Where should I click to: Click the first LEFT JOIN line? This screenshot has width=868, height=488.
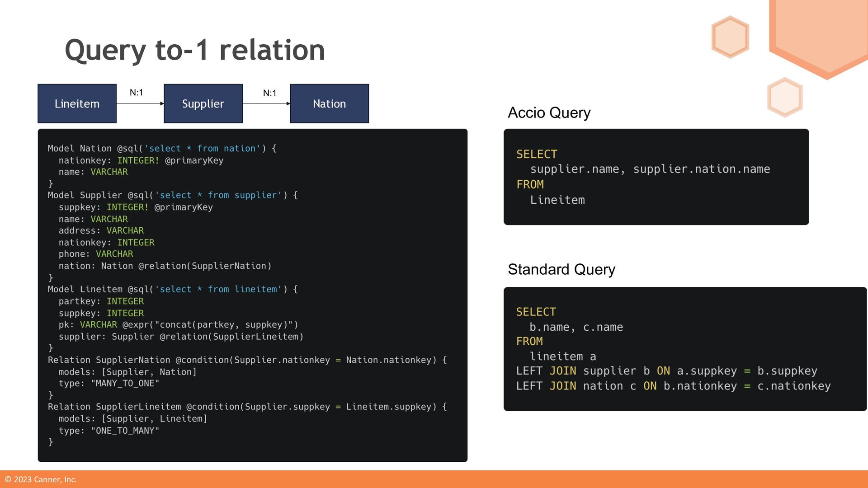tap(666, 371)
